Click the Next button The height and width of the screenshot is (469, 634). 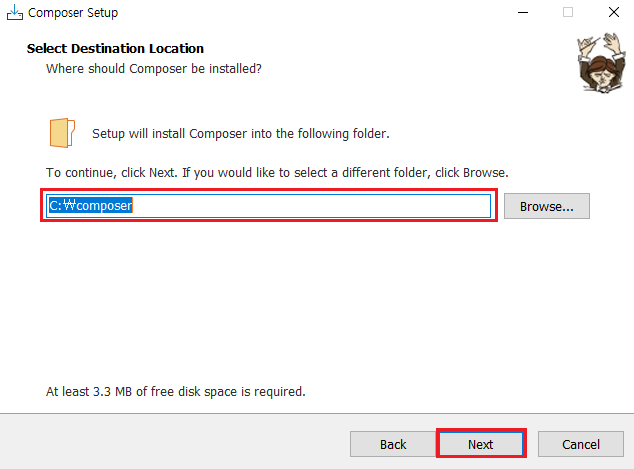pyautogui.click(x=481, y=444)
